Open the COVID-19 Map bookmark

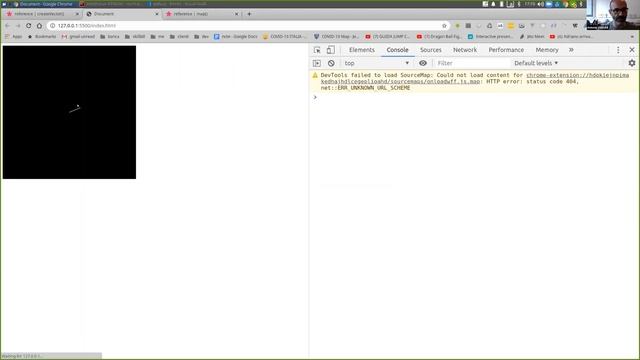[336, 37]
